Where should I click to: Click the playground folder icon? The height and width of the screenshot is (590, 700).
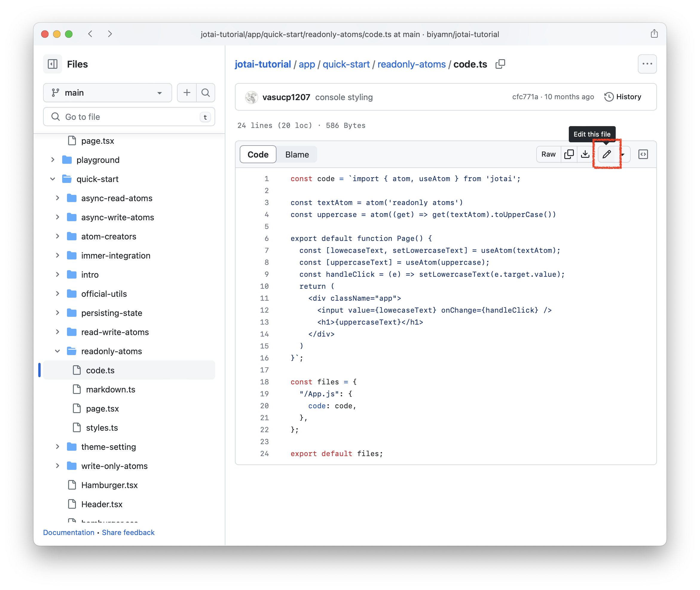click(x=67, y=160)
